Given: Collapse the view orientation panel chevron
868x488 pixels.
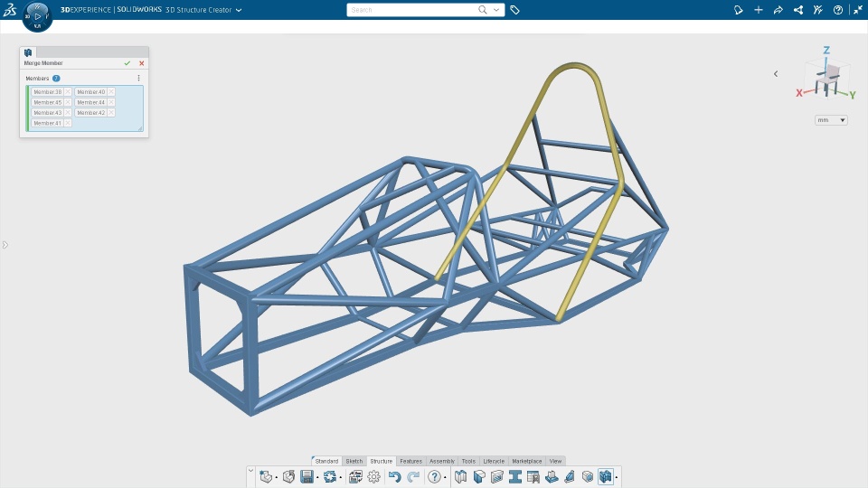Looking at the screenshot, I should point(776,73).
